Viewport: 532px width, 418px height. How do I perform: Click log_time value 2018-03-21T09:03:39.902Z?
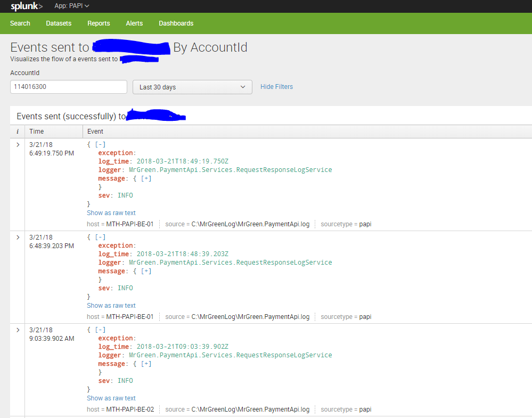(x=183, y=347)
